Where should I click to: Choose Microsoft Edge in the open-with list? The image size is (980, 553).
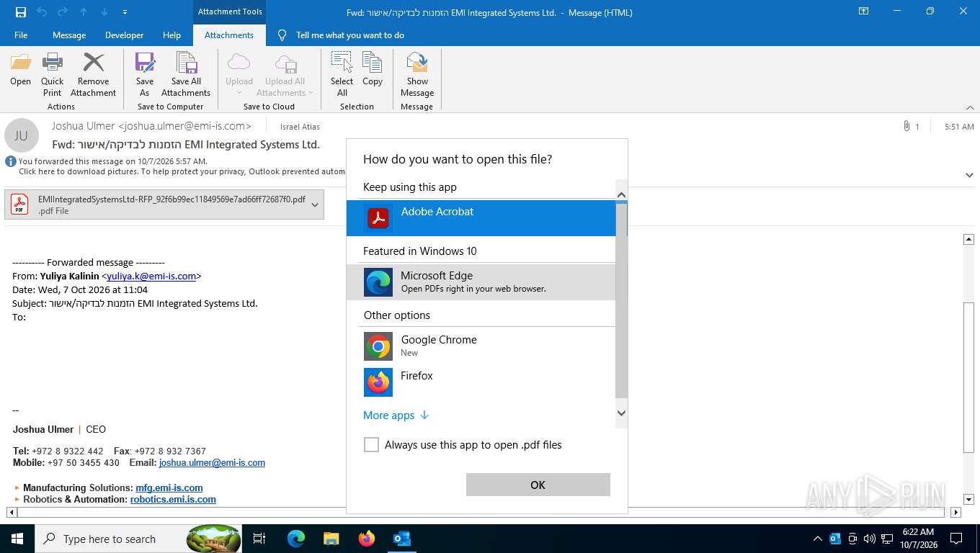(481, 282)
